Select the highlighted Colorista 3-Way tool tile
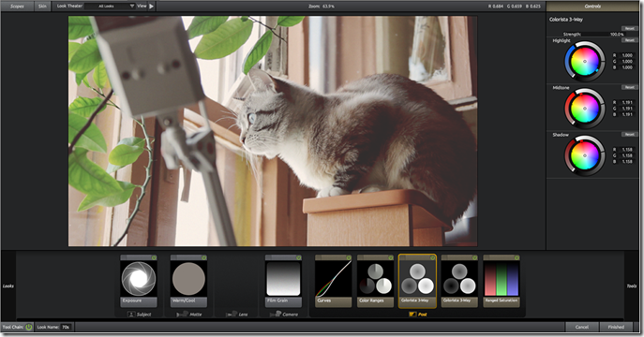The width and height of the screenshot is (644, 337). (x=417, y=281)
